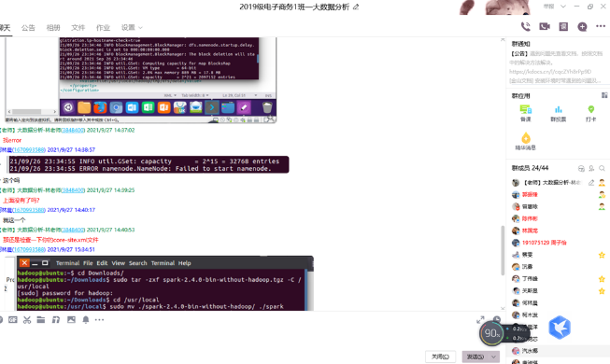The image size is (610, 364).
Task: Click the floating blue bird assistant icon
Action: 560,327
